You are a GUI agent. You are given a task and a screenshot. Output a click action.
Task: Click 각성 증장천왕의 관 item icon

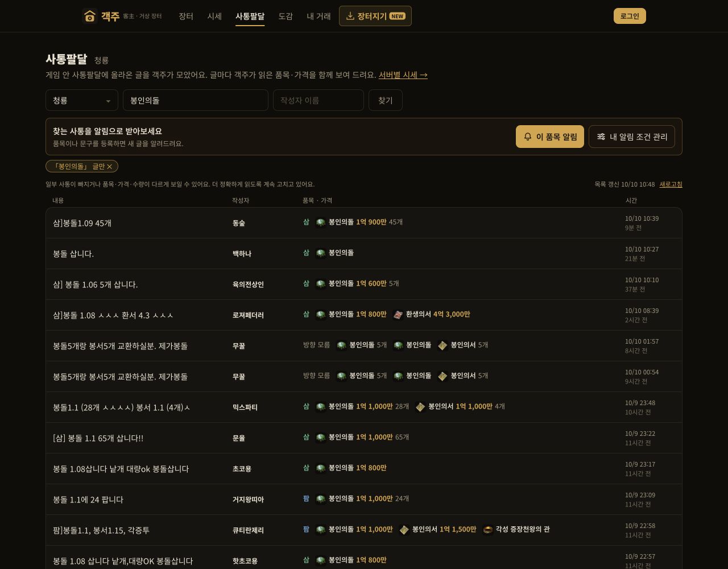(488, 529)
